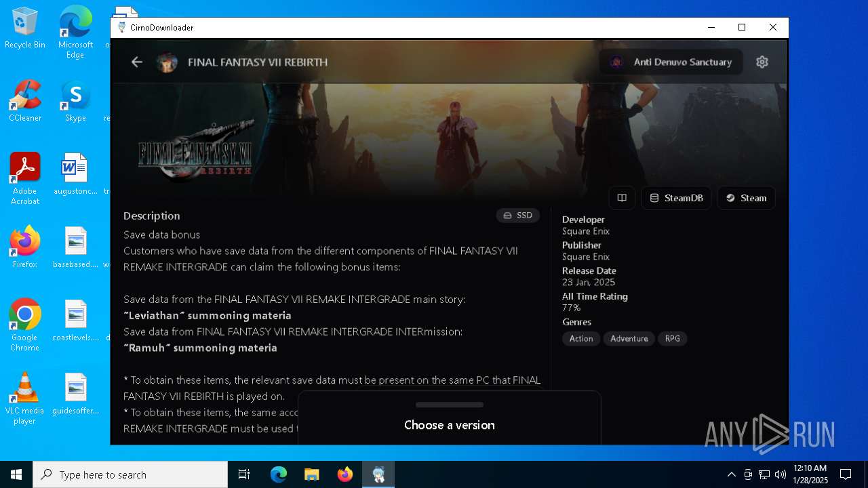
Task: Click the FINAL FANTASY VII REBIRTH title text
Action: (258, 62)
